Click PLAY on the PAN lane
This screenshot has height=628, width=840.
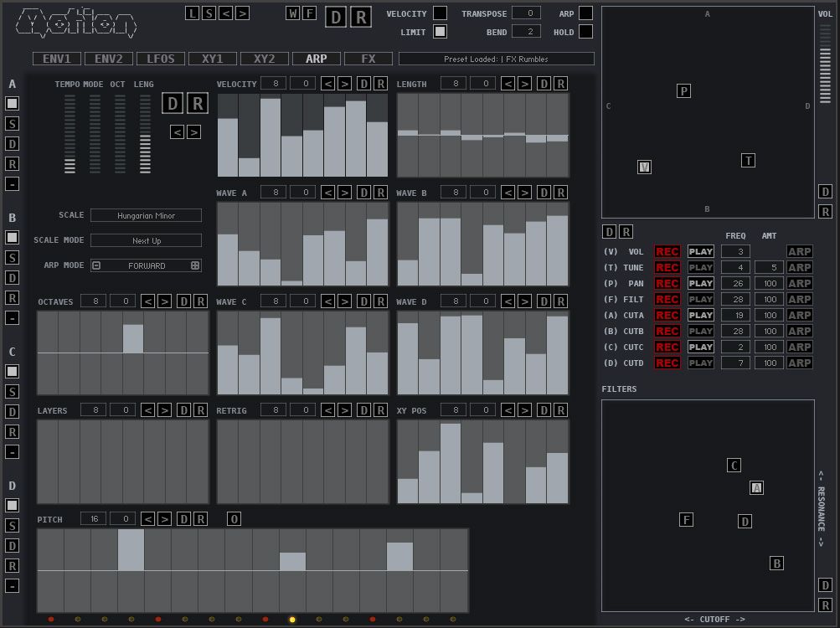tap(699, 283)
